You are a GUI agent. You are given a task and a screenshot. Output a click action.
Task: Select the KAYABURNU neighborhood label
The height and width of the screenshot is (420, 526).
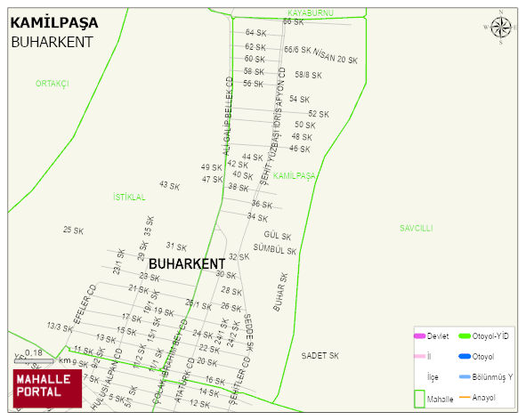point(311,13)
